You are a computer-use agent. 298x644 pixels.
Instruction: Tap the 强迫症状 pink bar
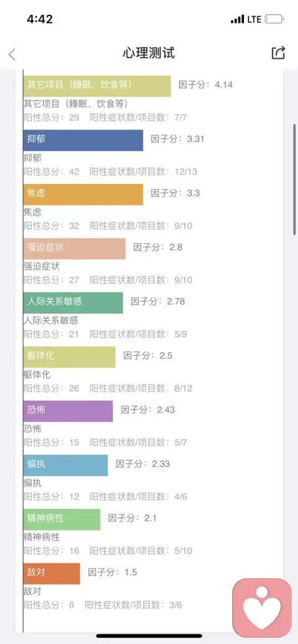click(74, 249)
